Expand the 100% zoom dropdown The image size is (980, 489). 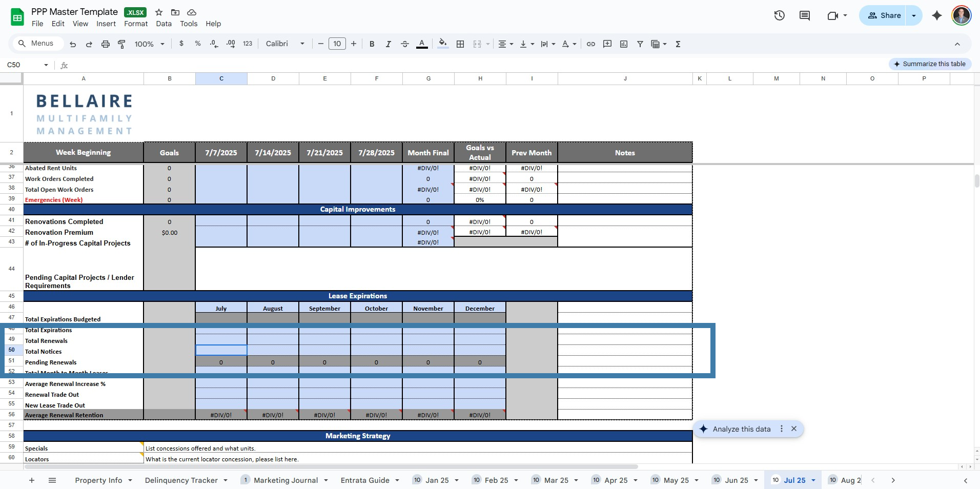click(x=149, y=44)
